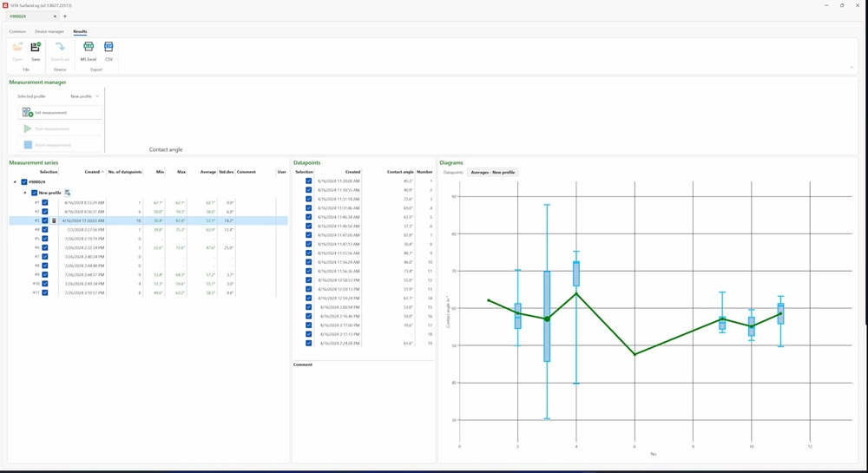
Task: Sort series by Created column header
Action: pos(92,172)
